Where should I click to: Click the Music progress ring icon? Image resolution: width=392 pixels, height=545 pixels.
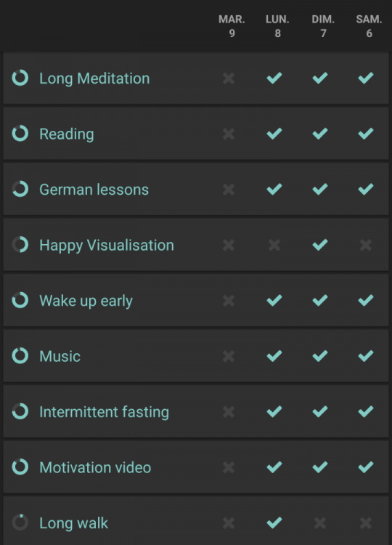(x=20, y=355)
